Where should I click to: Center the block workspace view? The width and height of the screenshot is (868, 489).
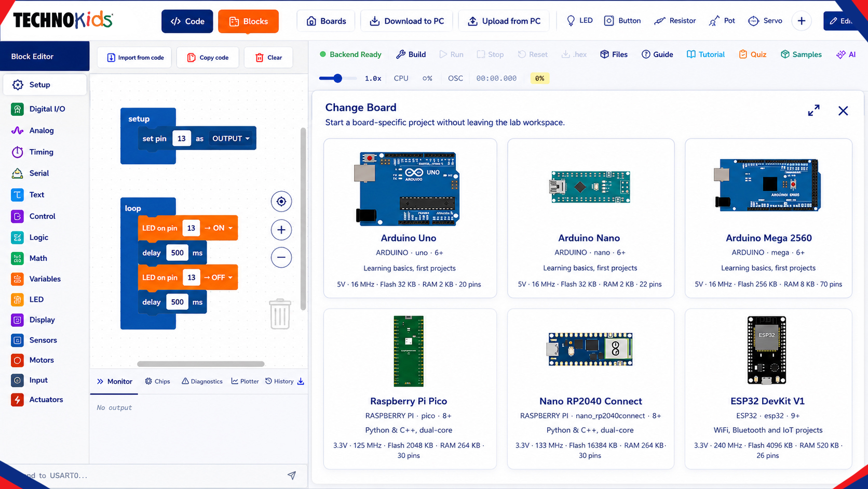281,202
